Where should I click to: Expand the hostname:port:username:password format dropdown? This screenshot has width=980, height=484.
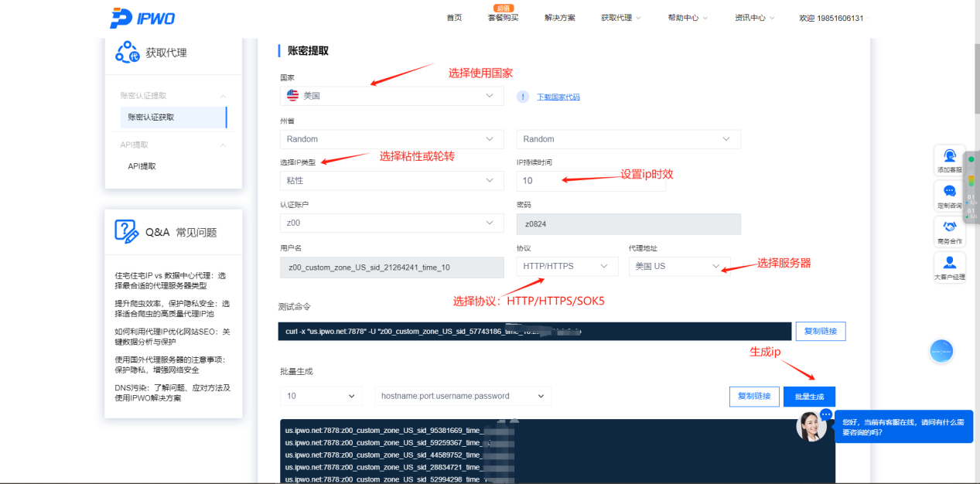tap(463, 396)
